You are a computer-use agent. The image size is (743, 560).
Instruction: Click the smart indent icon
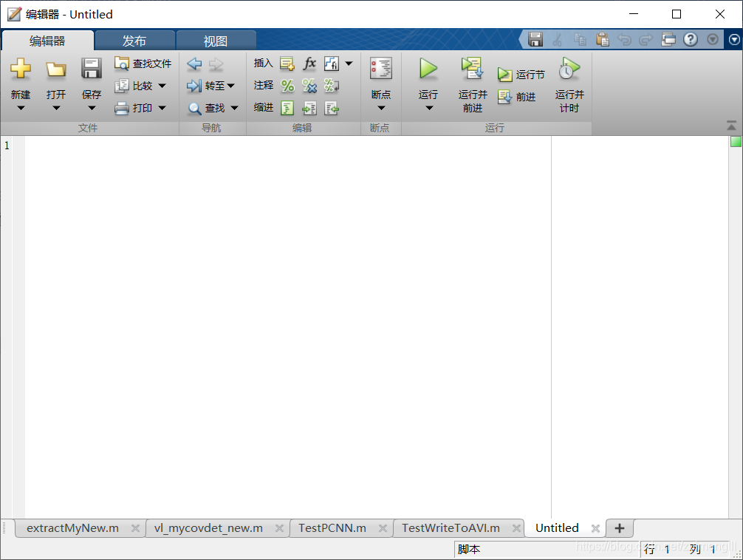pyautogui.click(x=287, y=108)
